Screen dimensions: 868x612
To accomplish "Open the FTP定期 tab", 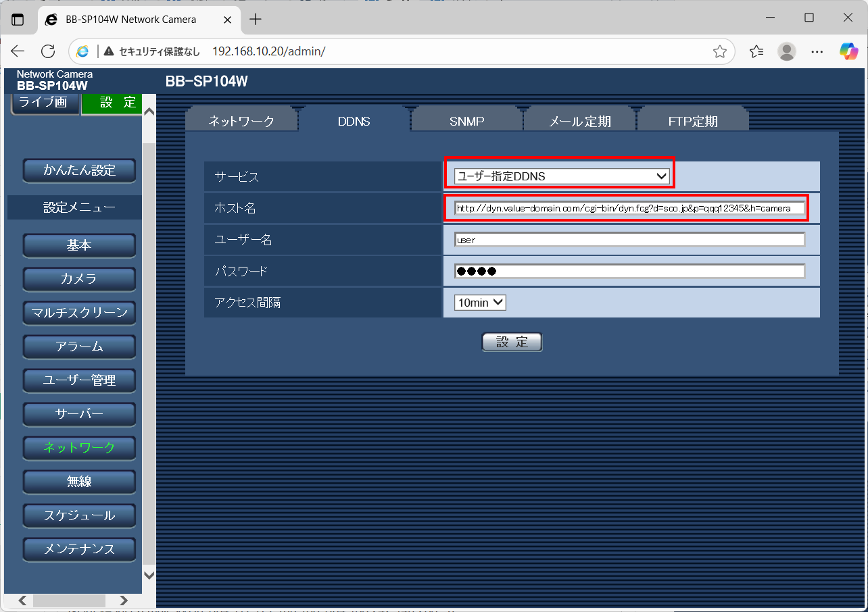I will (693, 122).
